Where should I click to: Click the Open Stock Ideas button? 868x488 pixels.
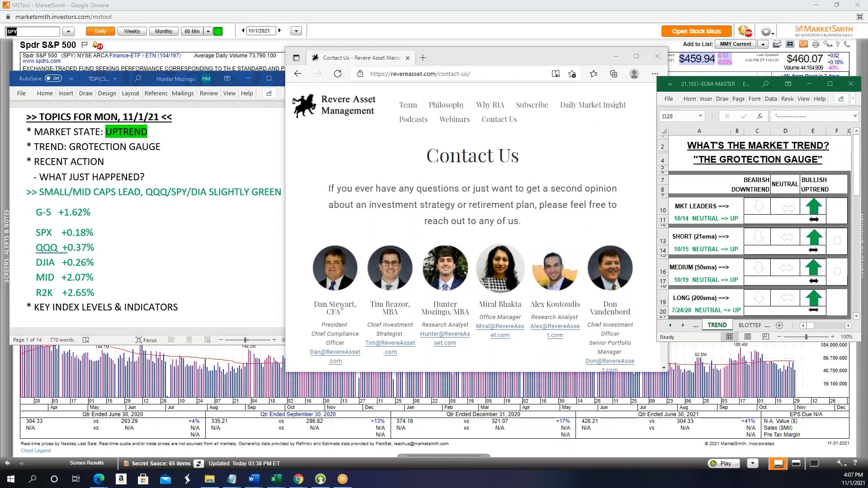tap(696, 31)
